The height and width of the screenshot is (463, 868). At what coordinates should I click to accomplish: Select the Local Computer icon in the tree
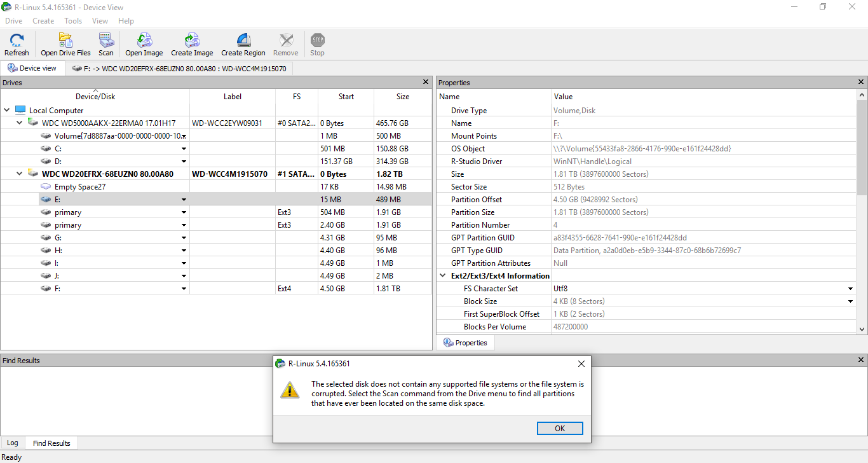pos(20,110)
